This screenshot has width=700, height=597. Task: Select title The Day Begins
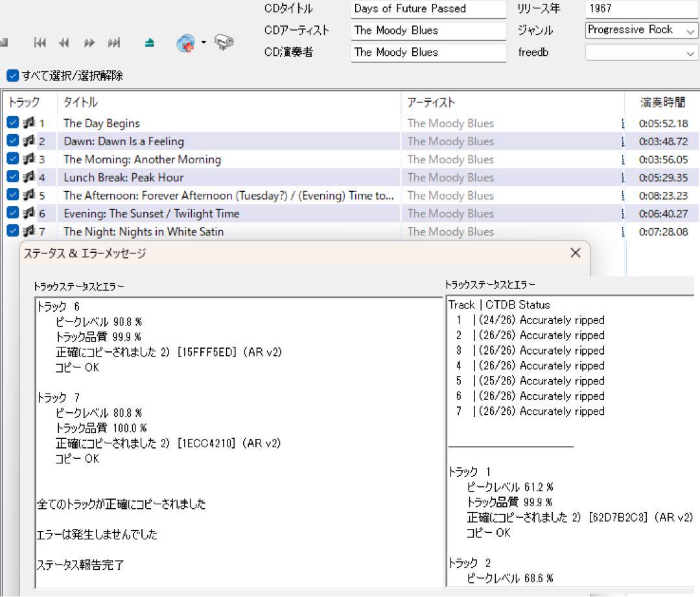point(101,123)
